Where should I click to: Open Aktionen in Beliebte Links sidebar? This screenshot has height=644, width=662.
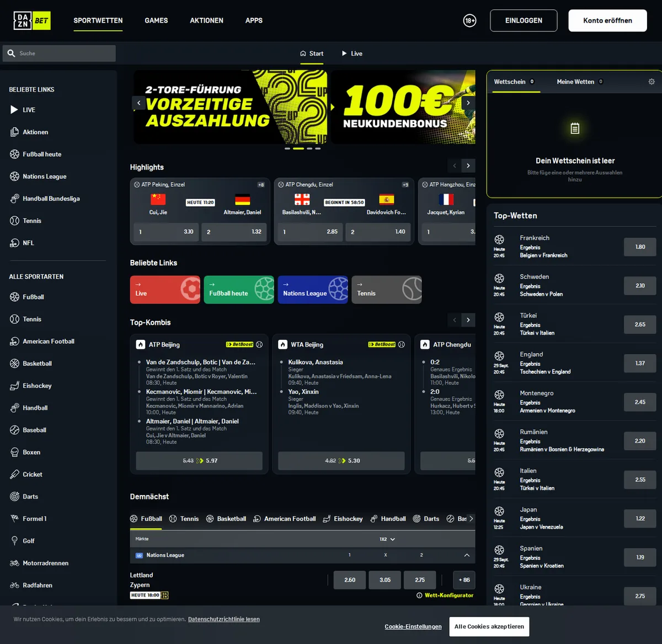pyautogui.click(x=35, y=132)
